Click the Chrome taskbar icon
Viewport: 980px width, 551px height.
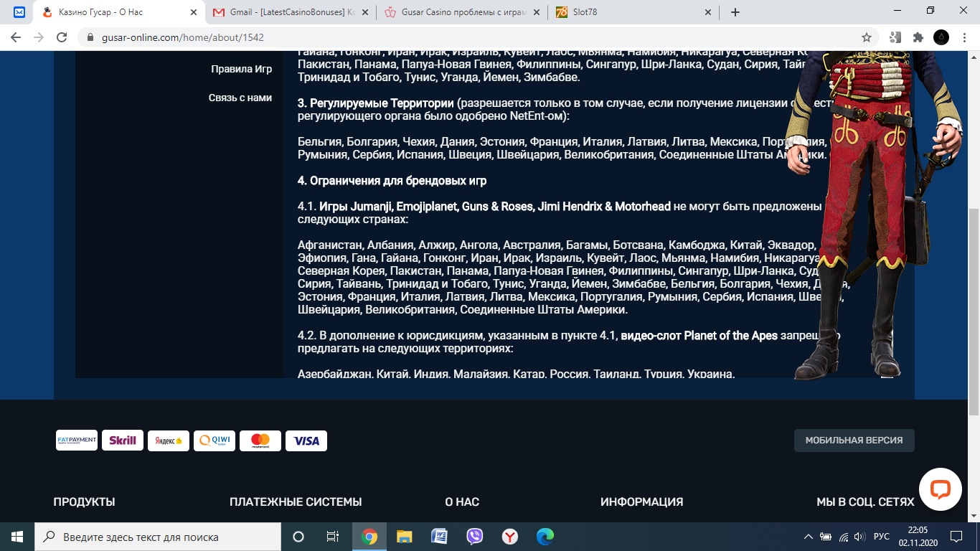(369, 537)
